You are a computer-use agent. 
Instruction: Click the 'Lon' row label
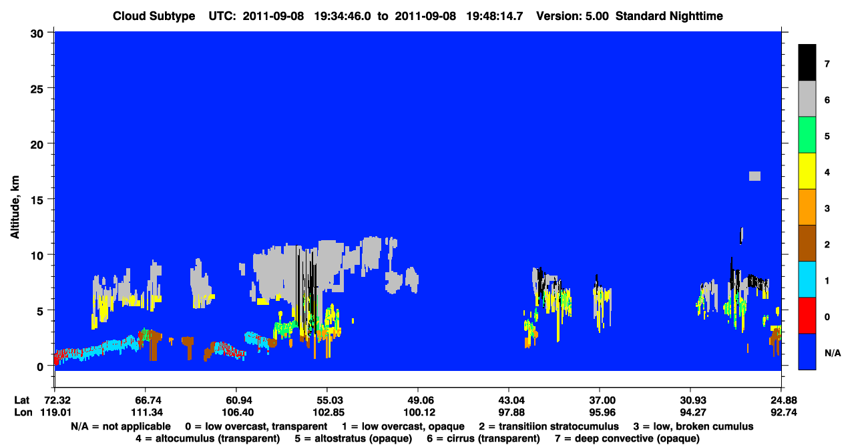point(22,412)
